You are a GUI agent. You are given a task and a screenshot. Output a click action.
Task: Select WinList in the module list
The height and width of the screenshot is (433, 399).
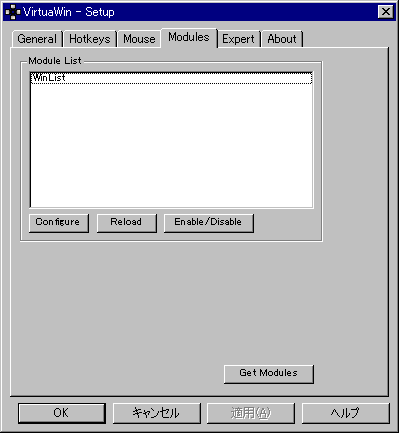pyautogui.click(x=171, y=78)
